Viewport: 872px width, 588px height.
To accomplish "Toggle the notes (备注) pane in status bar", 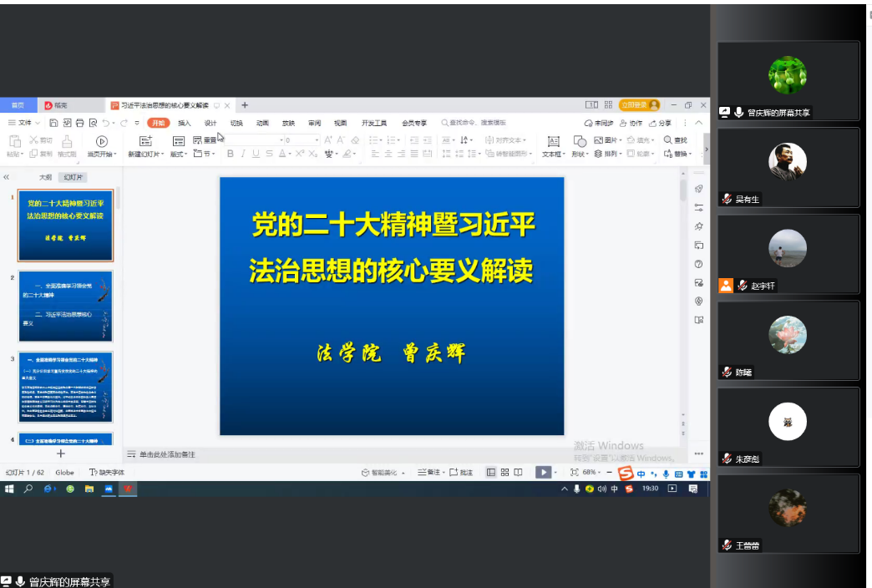I will pos(428,472).
